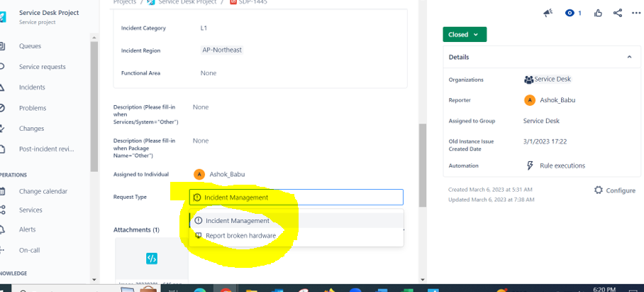
Task: Click the Incident Category value L1
Action: click(204, 28)
